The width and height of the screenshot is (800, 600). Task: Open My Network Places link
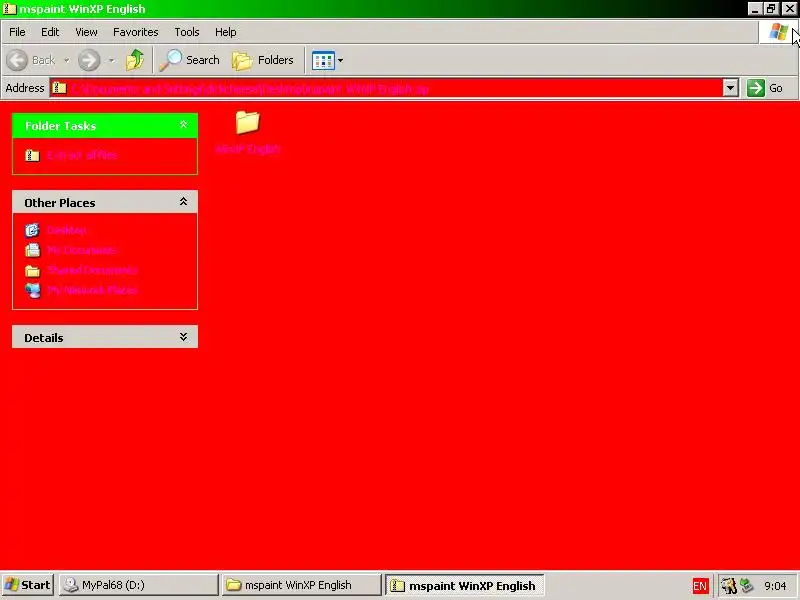[x=92, y=290]
